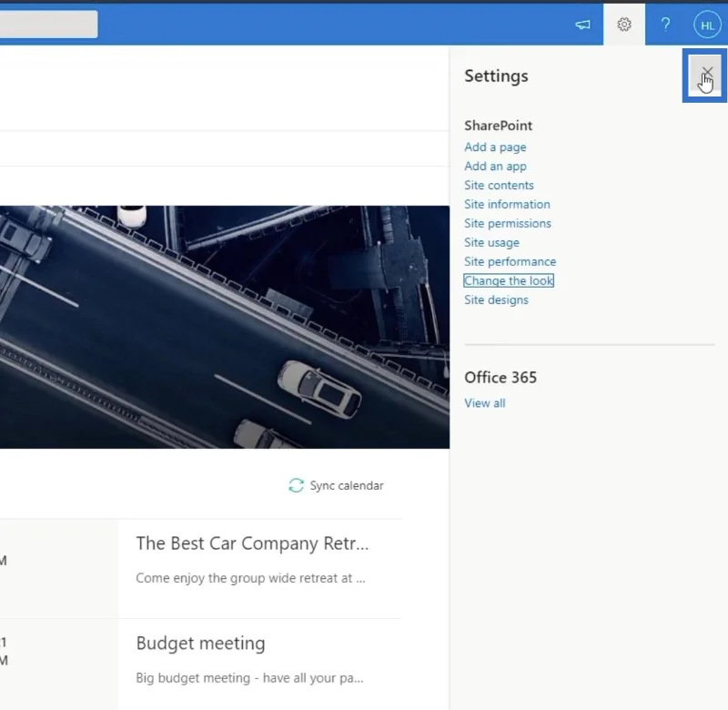728x710 pixels.
Task: Open the Add a page link
Action: [495, 147]
